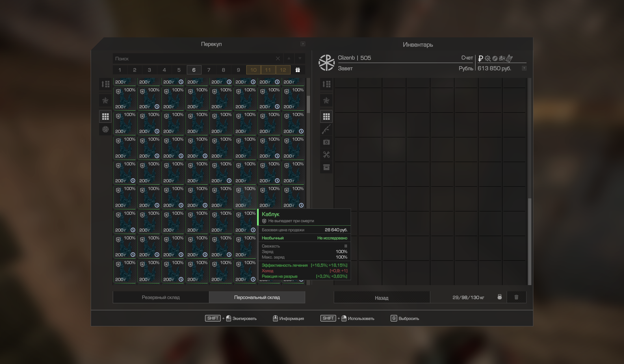The image size is (624, 364).
Task: Click the artifact filter icon in storage sidebar
Action: pyautogui.click(x=105, y=129)
